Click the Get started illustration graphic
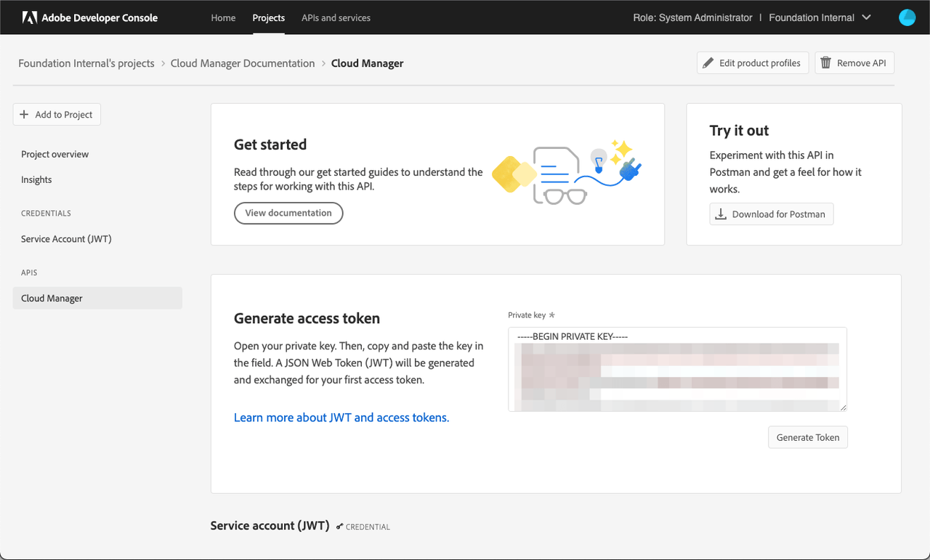 click(567, 171)
